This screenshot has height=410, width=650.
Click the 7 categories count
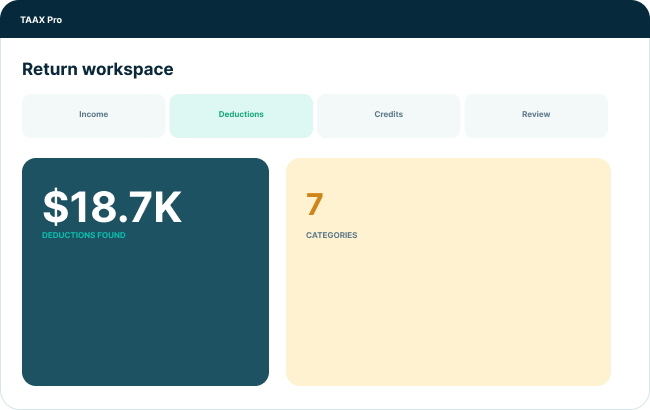pyautogui.click(x=315, y=204)
